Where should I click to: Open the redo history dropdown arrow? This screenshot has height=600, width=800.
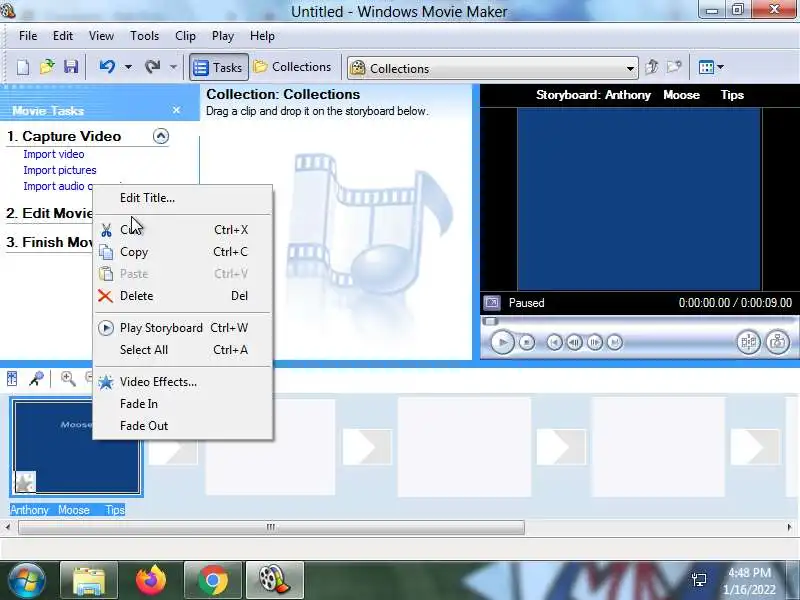[x=173, y=67]
